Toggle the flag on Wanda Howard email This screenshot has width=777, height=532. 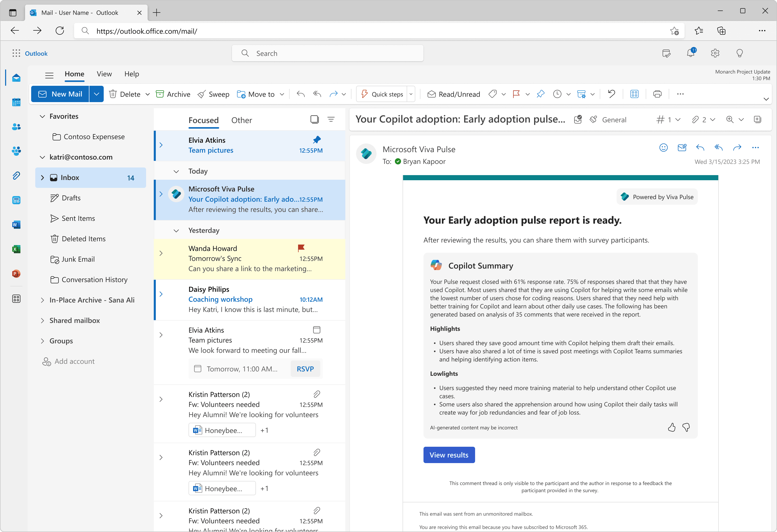point(301,248)
